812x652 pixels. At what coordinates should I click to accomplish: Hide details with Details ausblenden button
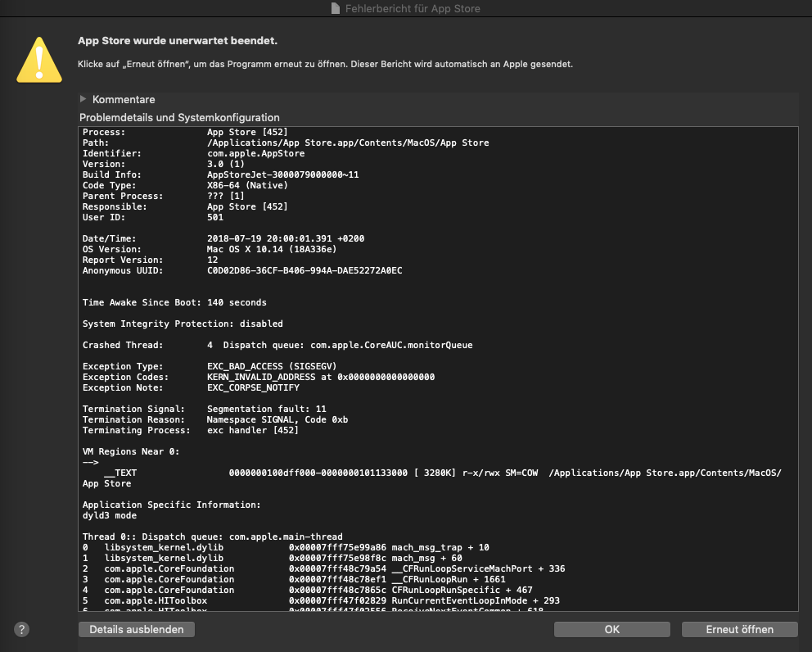tap(137, 629)
